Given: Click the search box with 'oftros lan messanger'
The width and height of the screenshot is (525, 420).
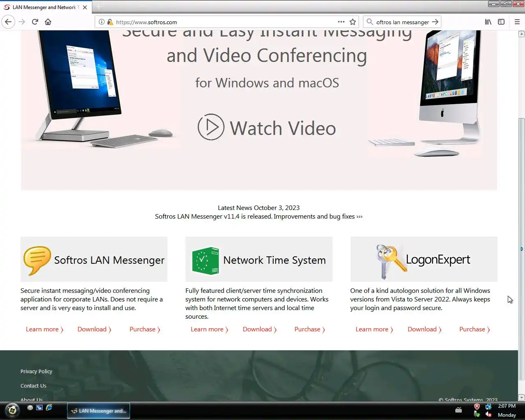Looking at the screenshot, I should pos(402,22).
